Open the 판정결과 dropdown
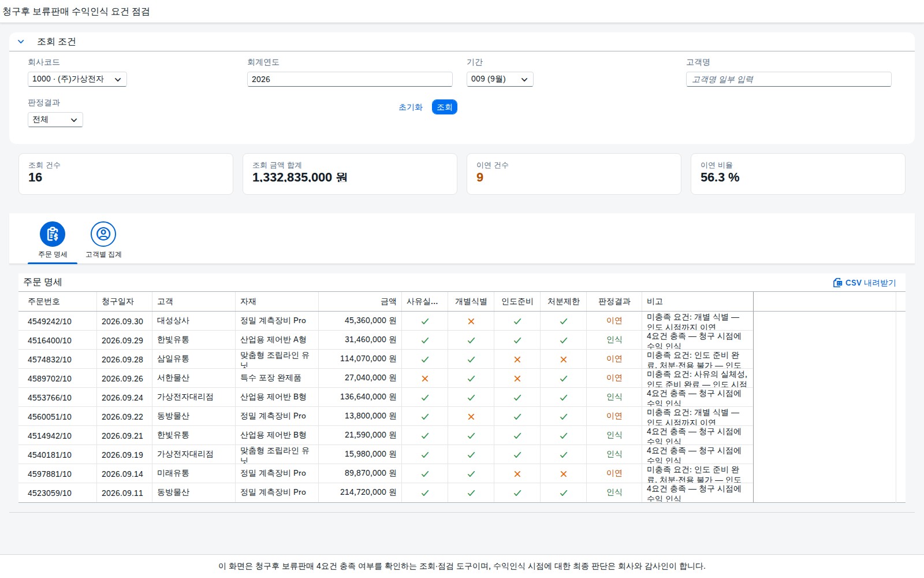This screenshot has width=924, height=578. [55, 120]
